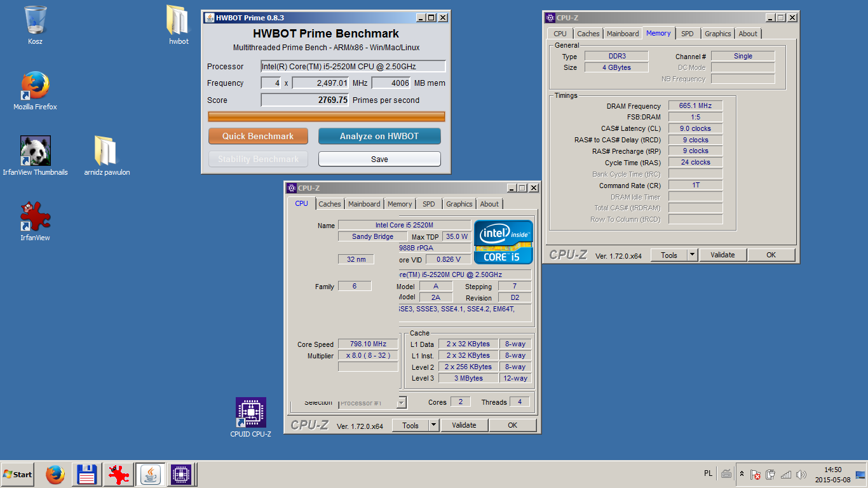Click OK in Memory CPU-Z window
The width and height of the screenshot is (868, 488).
(x=771, y=255)
